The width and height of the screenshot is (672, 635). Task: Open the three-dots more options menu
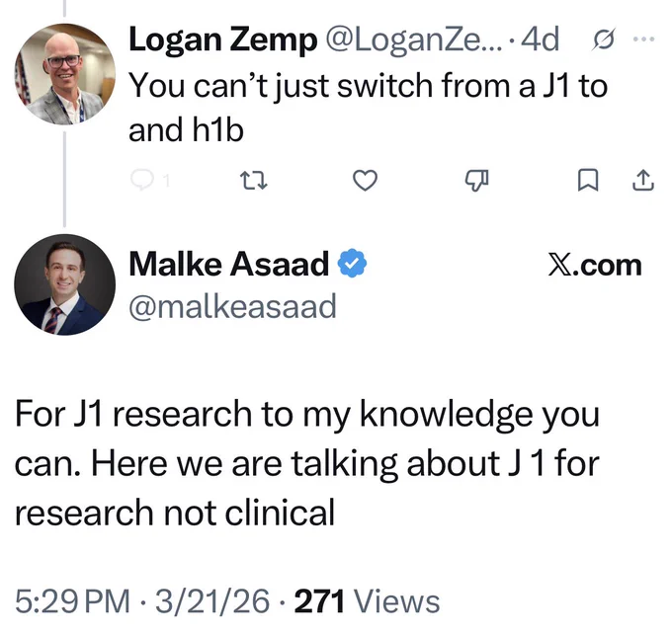click(643, 39)
